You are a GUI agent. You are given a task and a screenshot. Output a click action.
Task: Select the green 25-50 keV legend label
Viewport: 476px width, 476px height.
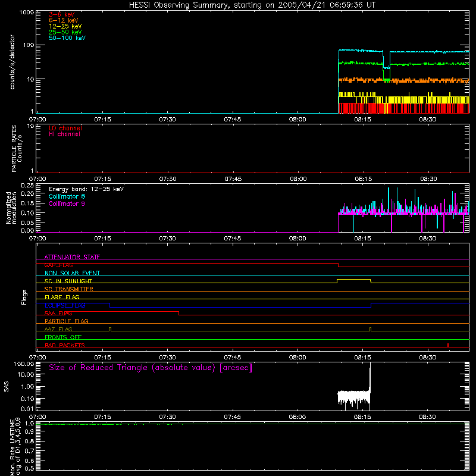pos(65,32)
